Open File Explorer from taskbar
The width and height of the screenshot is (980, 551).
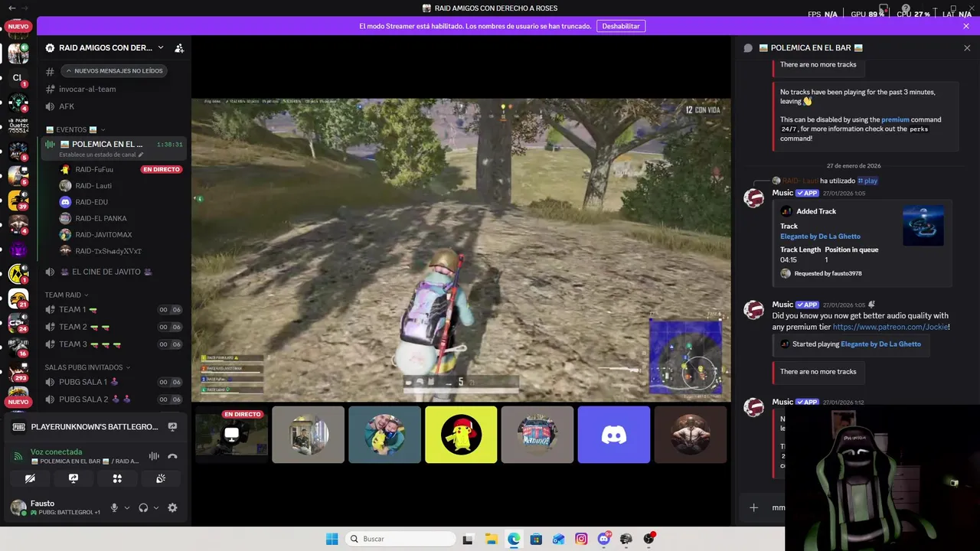[491, 539]
